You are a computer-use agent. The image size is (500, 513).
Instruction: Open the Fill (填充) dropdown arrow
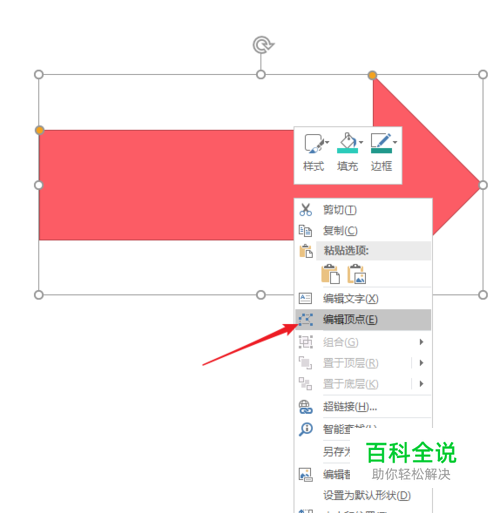[361, 143]
